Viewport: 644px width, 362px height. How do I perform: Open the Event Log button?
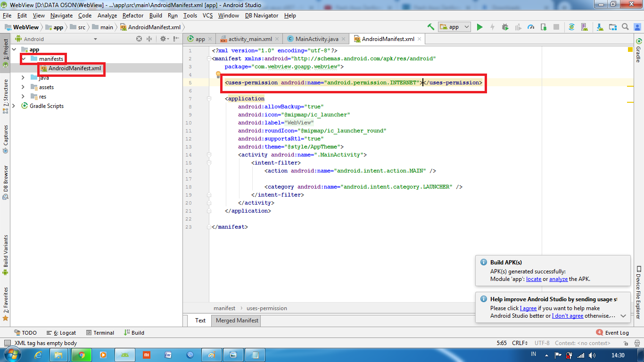612,333
